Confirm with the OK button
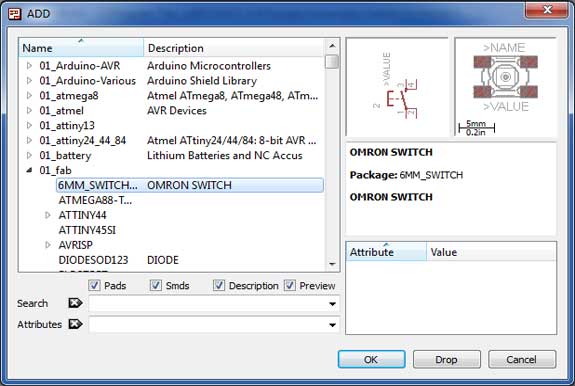575x386 pixels. coord(371,359)
